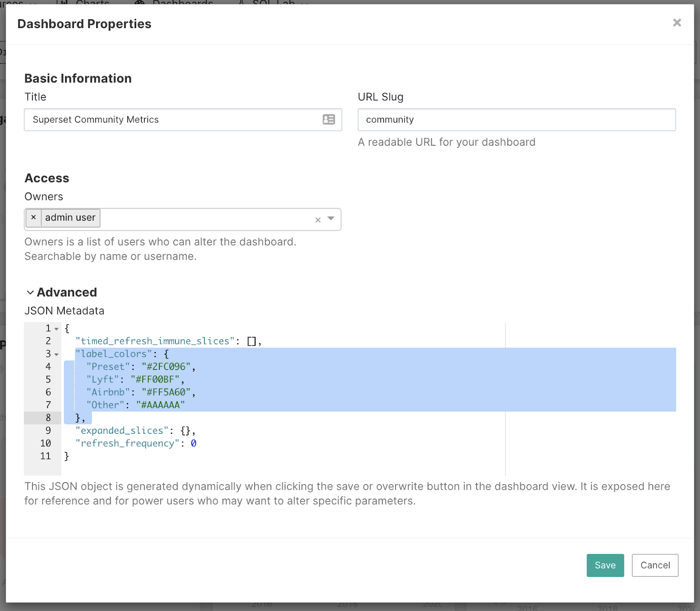Click line number 8 in the editor gutter
The width and height of the screenshot is (700, 611).
[x=48, y=418]
